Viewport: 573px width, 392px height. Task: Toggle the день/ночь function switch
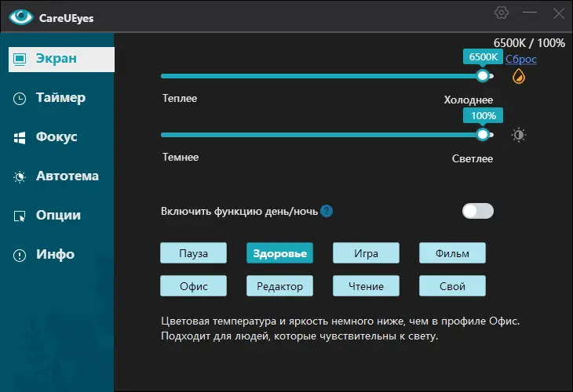tap(477, 211)
